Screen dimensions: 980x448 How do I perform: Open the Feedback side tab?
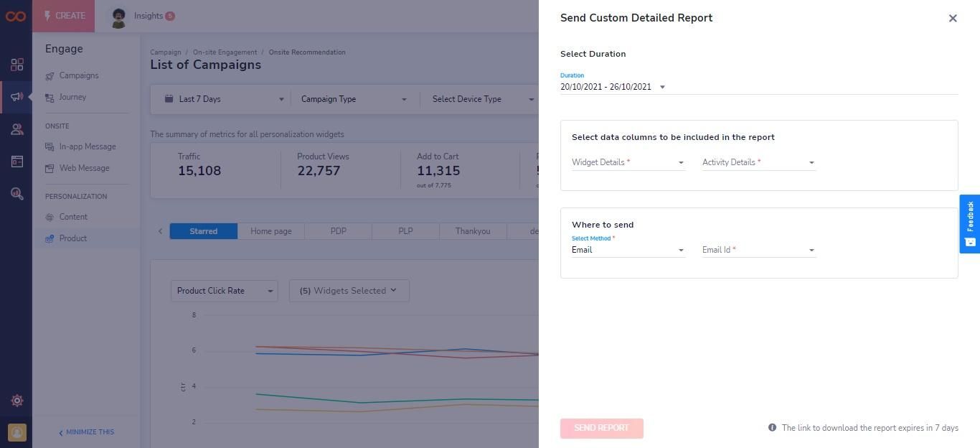point(970,224)
